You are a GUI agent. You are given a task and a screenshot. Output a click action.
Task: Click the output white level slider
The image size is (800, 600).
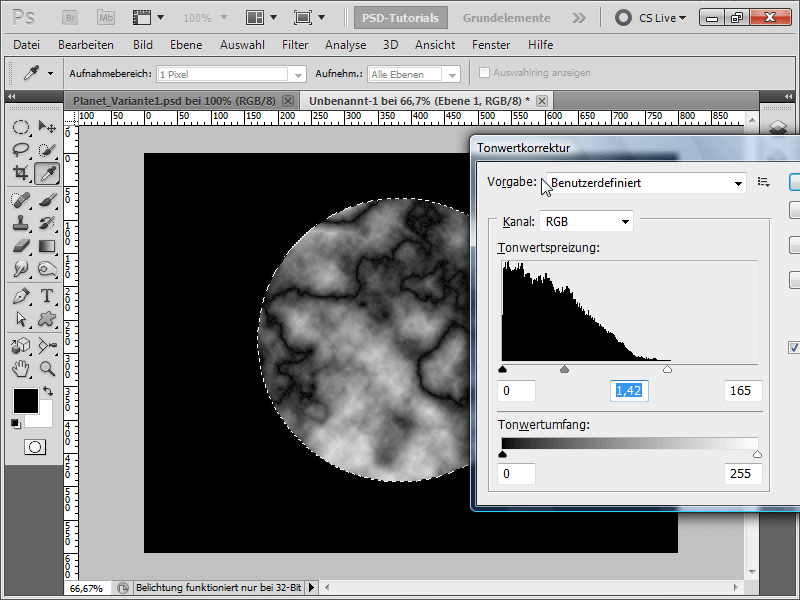coord(757,454)
